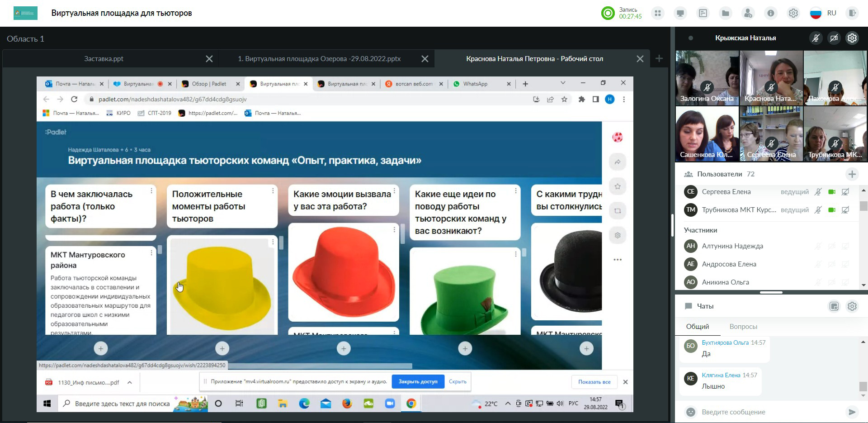Toggle microphone for Алтунина Надежда
Screen dimensions: 868x423
pos(818,246)
